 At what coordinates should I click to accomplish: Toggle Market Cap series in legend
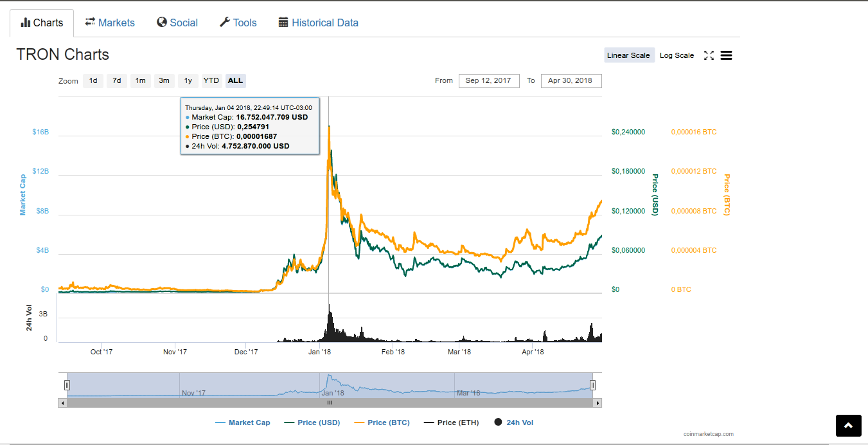[x=242, y=422]
